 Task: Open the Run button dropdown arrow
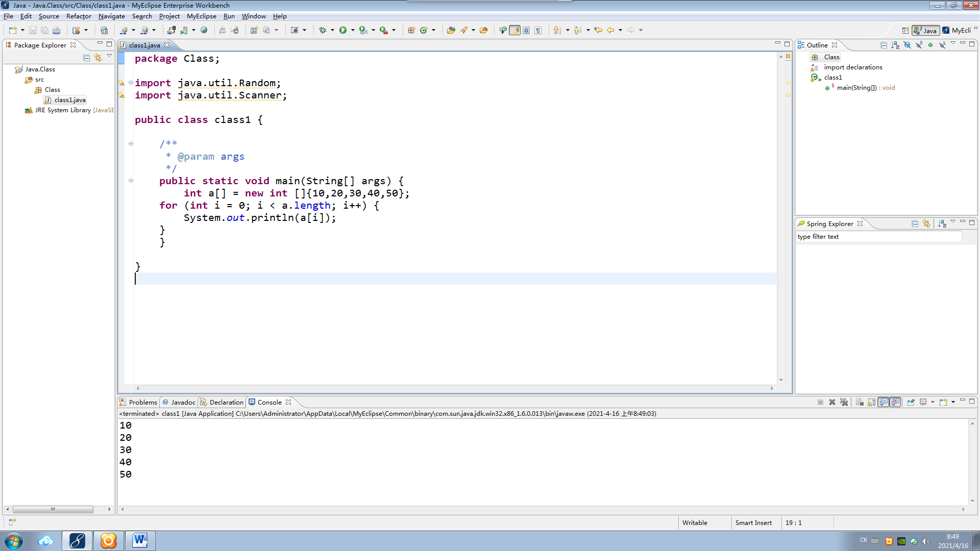click(353, 30)
